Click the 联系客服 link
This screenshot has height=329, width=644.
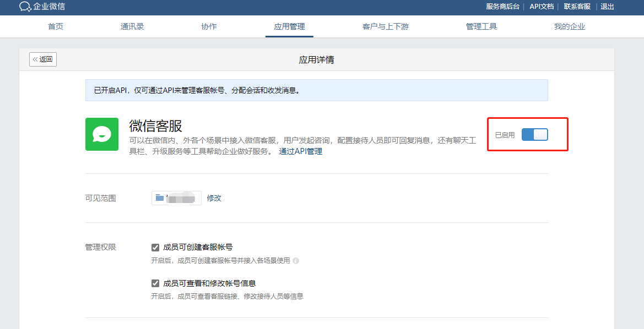coord(577,7)
